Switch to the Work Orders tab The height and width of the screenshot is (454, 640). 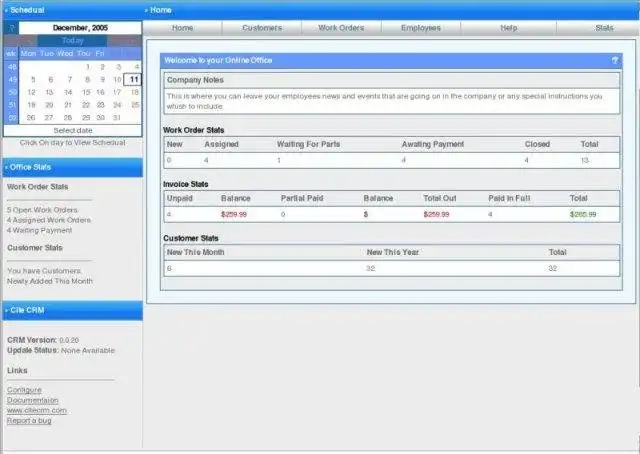(341, 28)
